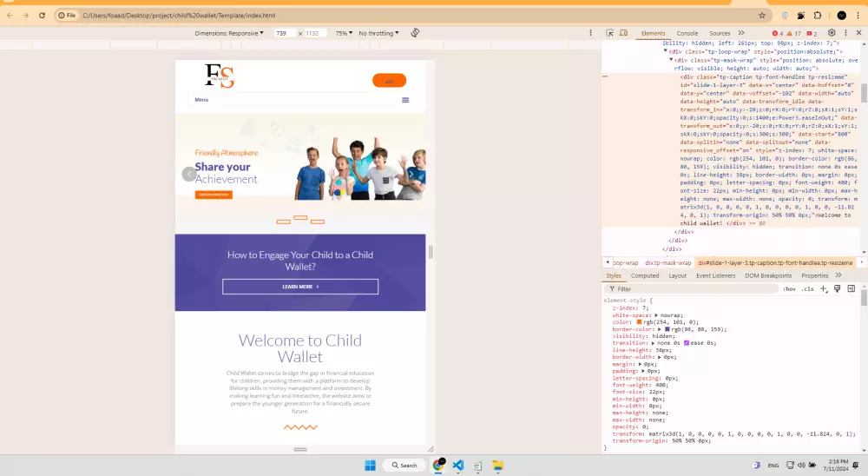Toggle the rendering emulations paintbrush icon
Viewport: 868px width, 476px height.
pos(837,288)
